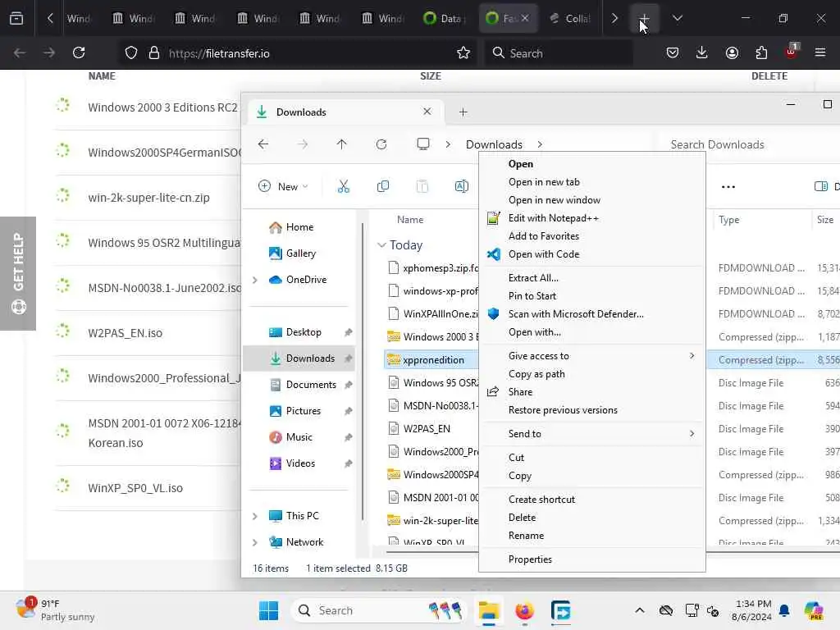
Task: Click GET HELP side button
Action: click(x=18, y=273)
